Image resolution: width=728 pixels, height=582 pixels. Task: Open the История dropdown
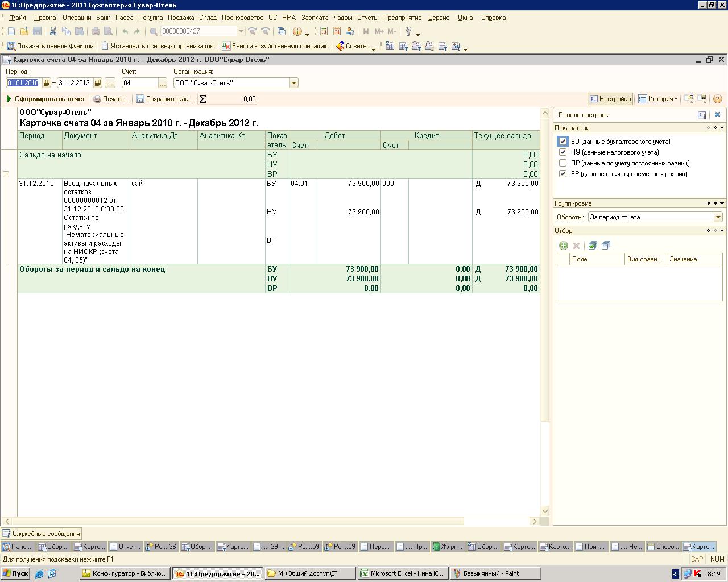[657, 99]
